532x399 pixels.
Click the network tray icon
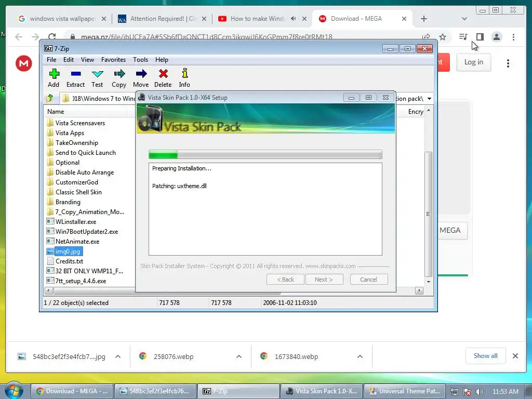454,392
